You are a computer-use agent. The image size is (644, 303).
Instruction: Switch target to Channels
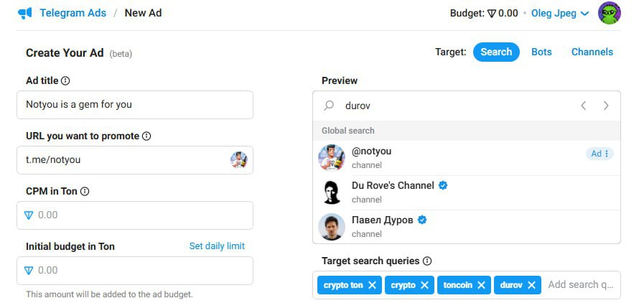click(x=592, y=52)
